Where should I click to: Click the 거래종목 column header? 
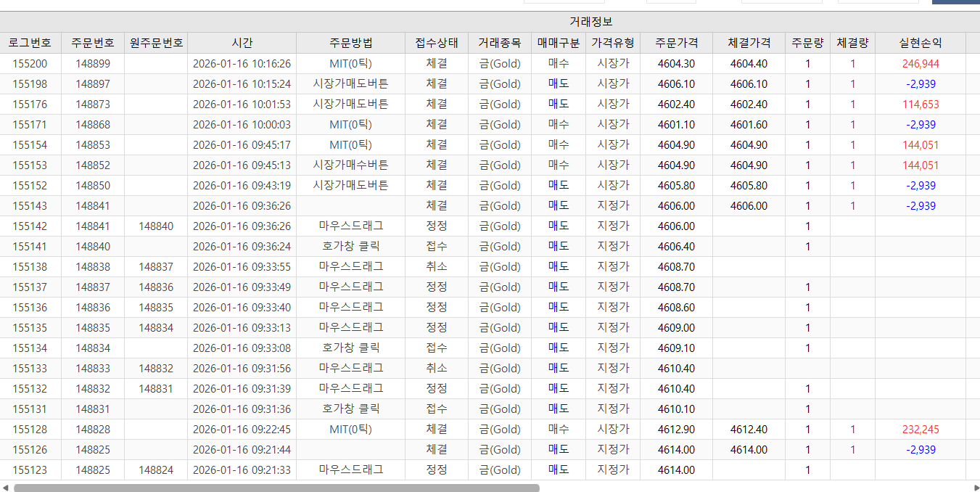point(500,43)
